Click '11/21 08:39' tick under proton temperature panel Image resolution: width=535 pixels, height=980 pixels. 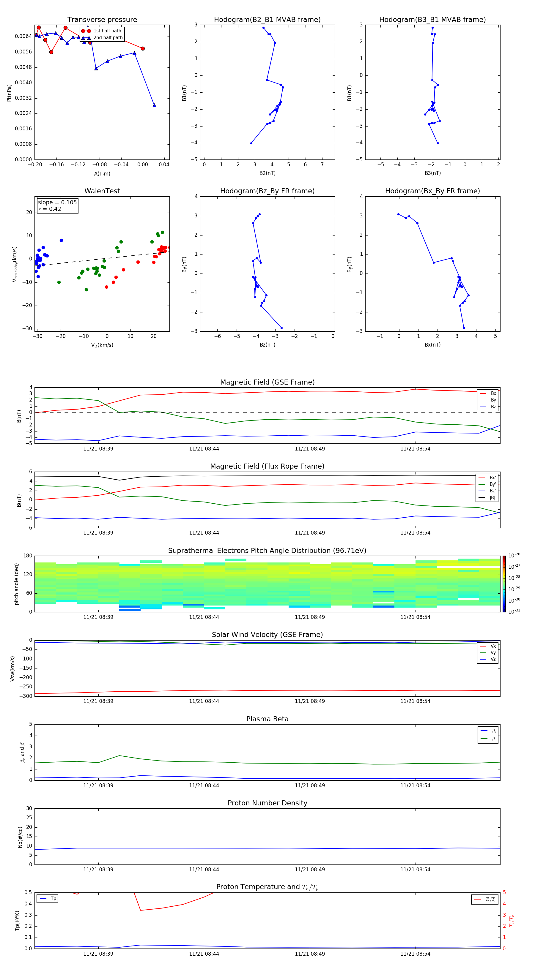click(98, 954)
